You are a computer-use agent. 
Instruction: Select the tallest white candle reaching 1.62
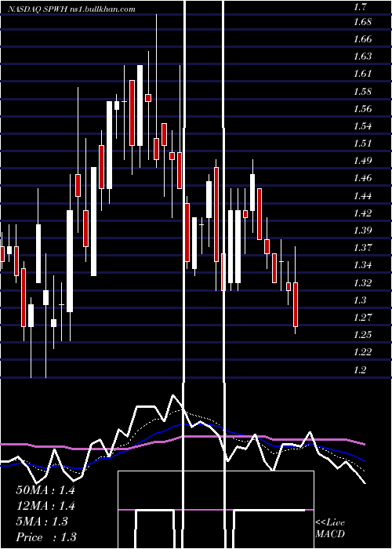(x=140, y=105)
